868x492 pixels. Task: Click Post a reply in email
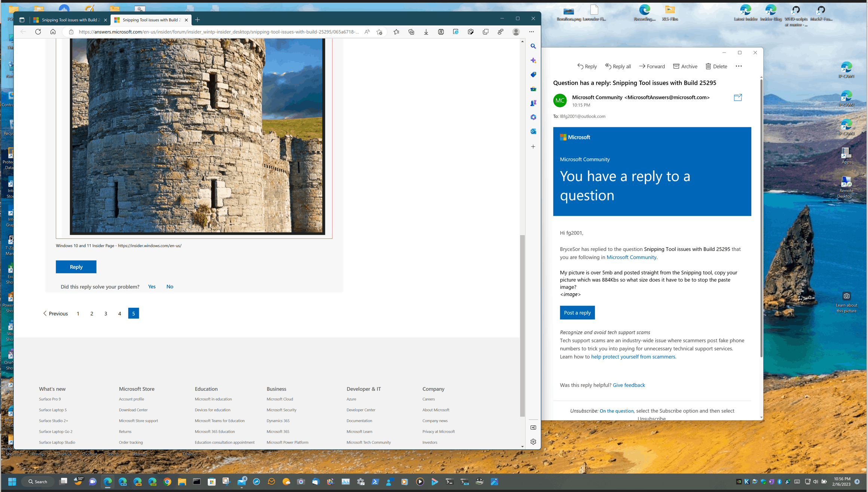pyautogui.click(x=577, y=313)
